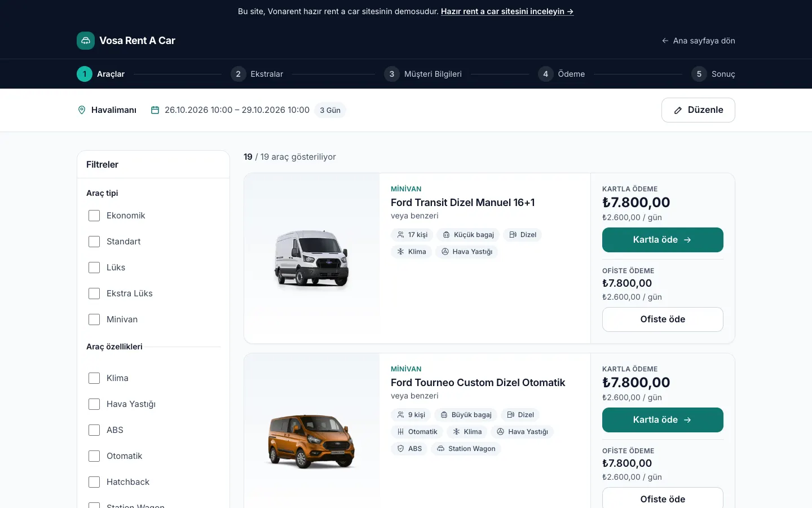This screenshot has width=812, height=508.
Task: Check the Standart vehicle type filter
Action: pyautogui.click(x=94, y=242)
